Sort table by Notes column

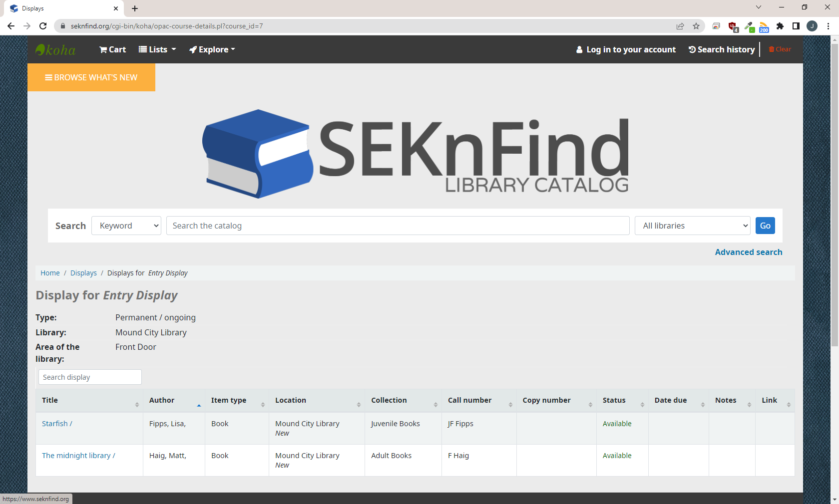click(x=732, y=400)
